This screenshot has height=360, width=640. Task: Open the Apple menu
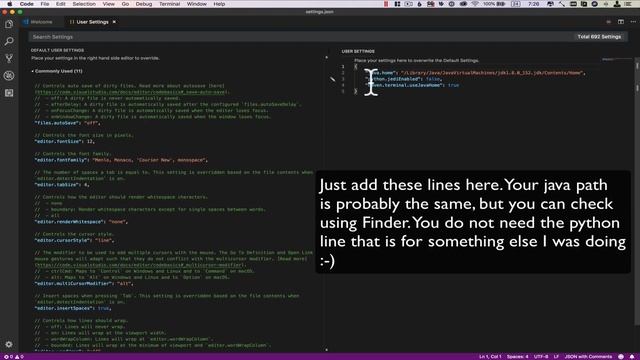[x=9, y=4]
